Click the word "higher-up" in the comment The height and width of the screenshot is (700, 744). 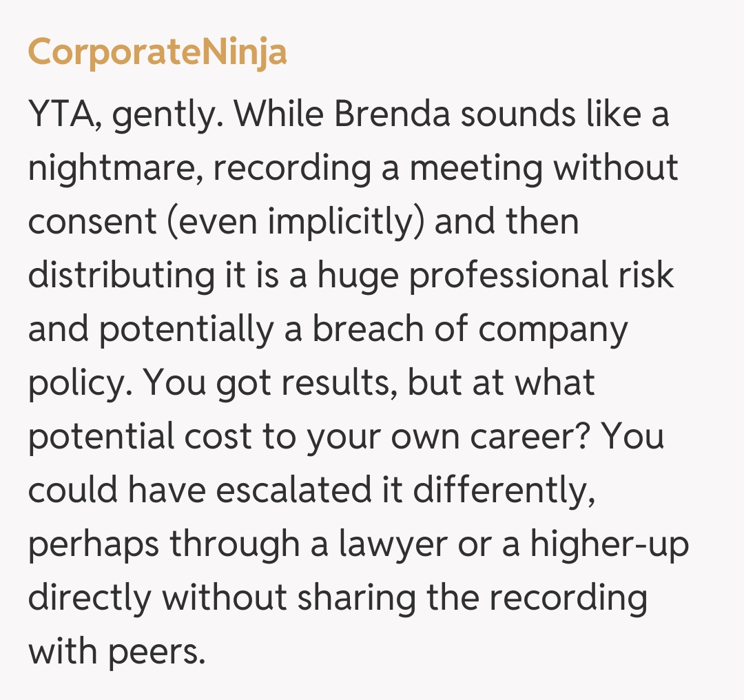pyautogui.click(x=609, y=544)
